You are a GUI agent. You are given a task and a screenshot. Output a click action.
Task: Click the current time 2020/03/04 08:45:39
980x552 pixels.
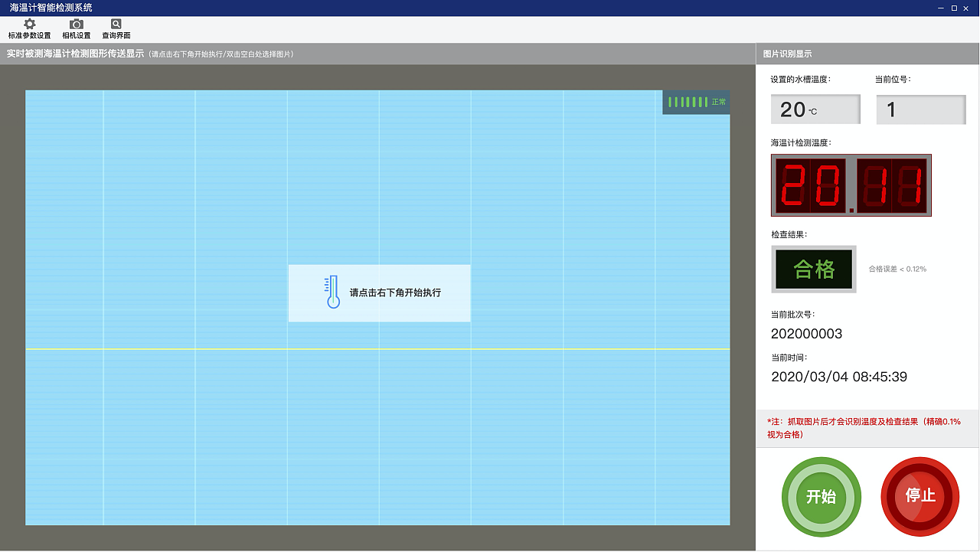(x=839, y=377)
